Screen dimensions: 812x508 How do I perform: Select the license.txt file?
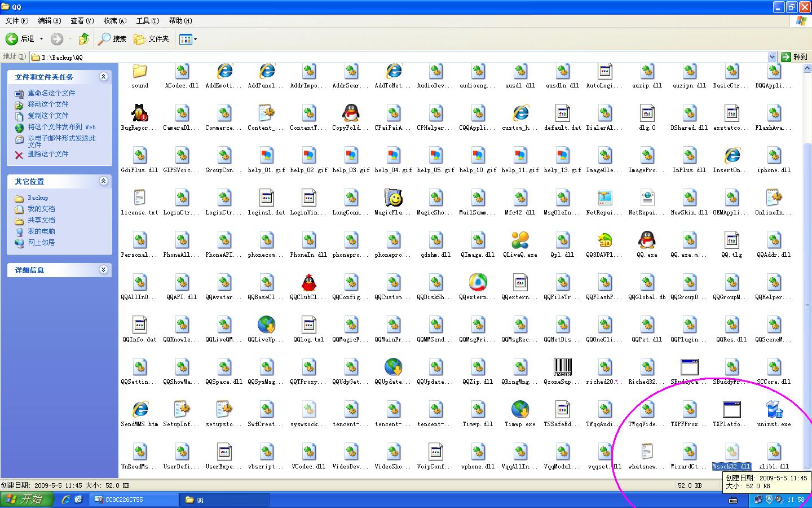tap(140, 198)
